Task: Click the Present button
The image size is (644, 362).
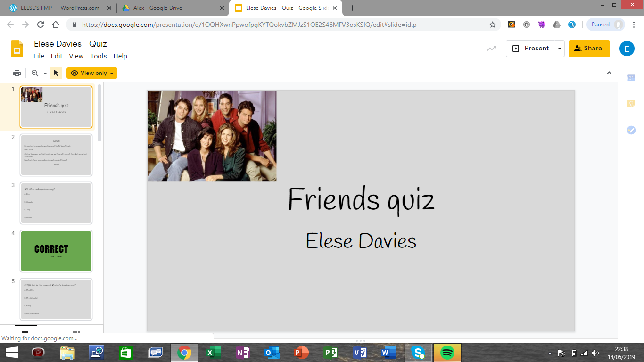Action: pyautogui.click(x=531, y=49)
